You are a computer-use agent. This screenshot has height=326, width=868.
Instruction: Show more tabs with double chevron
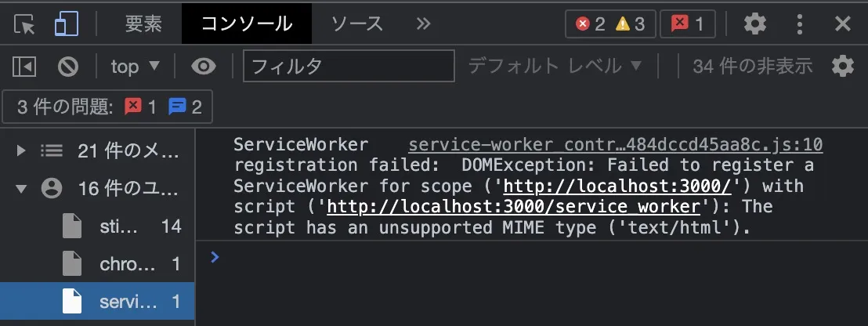pos(424,24)
